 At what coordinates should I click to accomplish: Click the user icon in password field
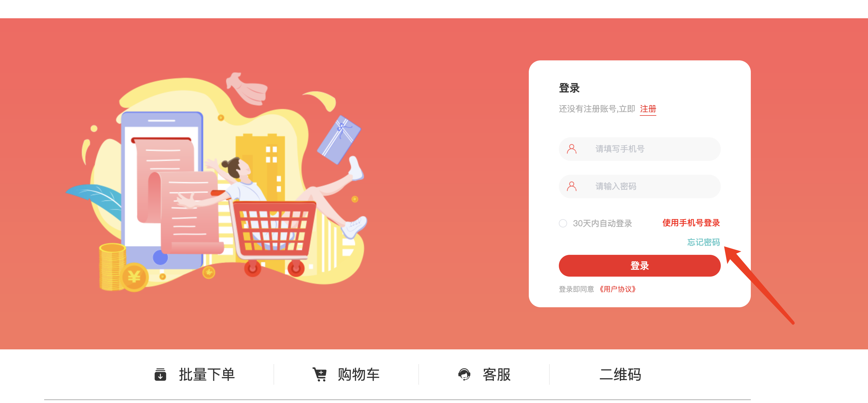(x=572, y=186)
